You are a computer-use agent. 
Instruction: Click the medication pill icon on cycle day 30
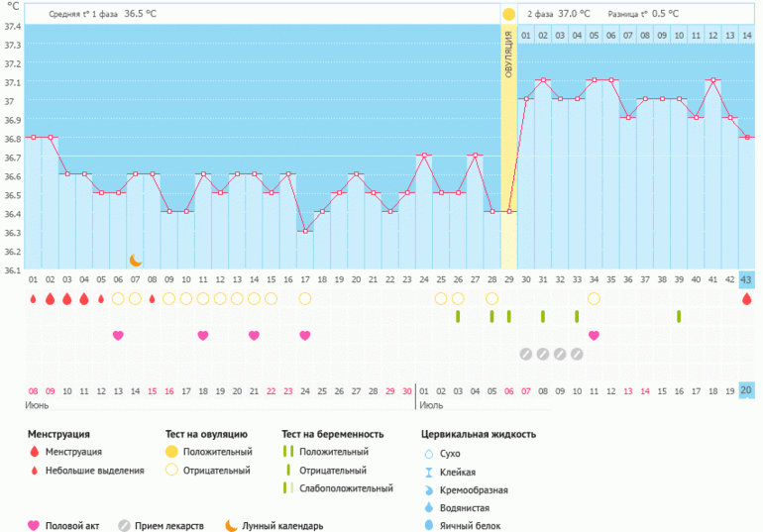(525, 354)
